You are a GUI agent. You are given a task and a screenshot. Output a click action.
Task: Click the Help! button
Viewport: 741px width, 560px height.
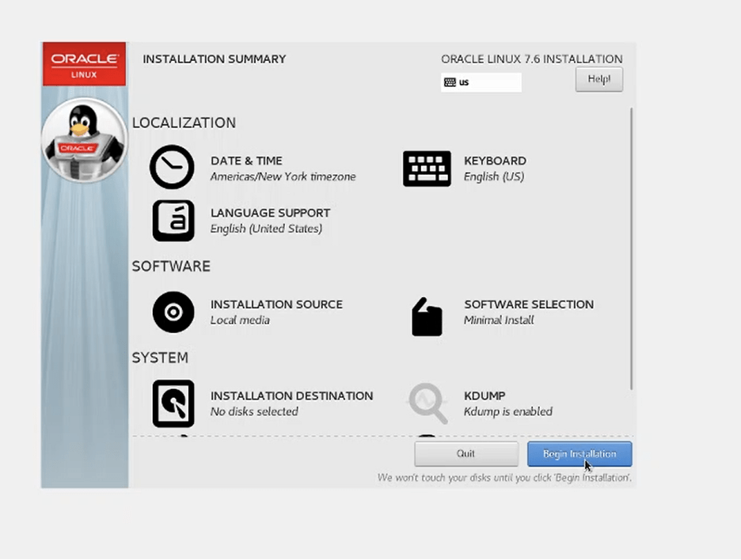pyautogui.click(x=598, y=79)
